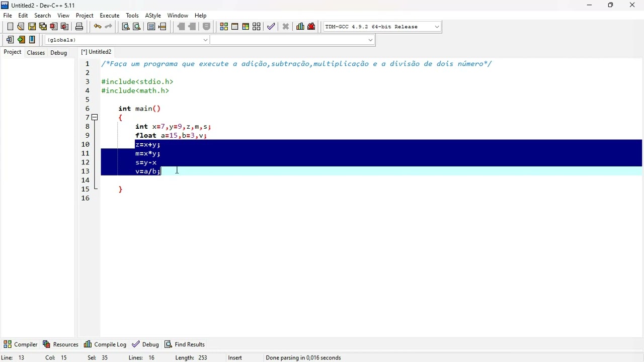The image size is (644, 362).
Task: Open the TDM-GCC compiler set dropdown
Action: [x=382, y=27]
